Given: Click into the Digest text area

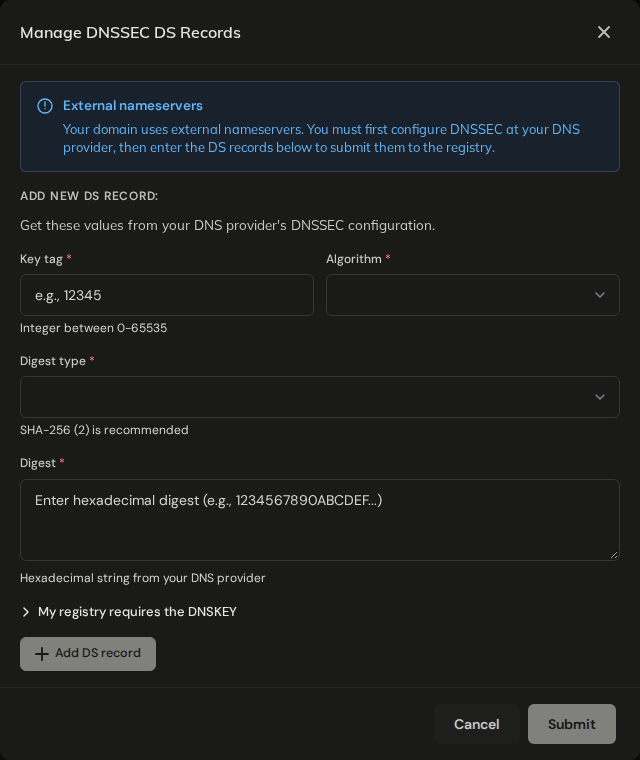Looking at the screenshot, I should pos(320,520).
